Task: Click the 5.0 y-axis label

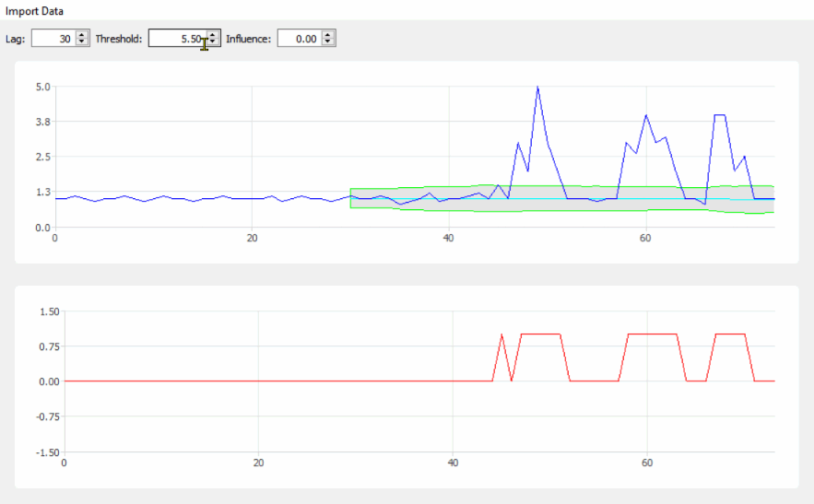Action: (42, 87)
